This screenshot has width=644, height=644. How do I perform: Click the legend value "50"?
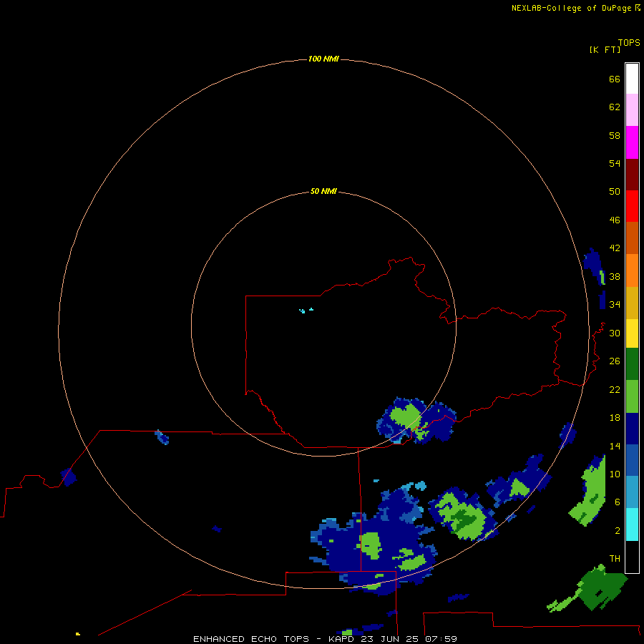pos(615,192)
